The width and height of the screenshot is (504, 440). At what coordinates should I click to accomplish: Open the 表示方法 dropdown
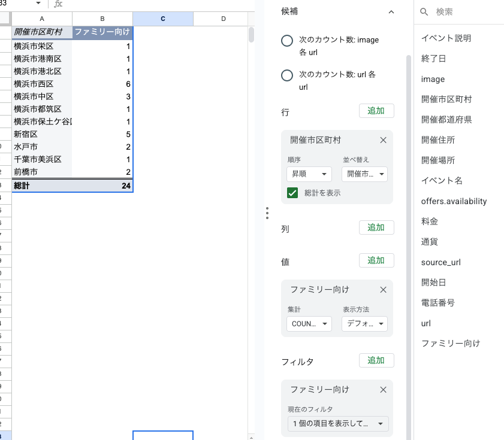coord(364,324)
